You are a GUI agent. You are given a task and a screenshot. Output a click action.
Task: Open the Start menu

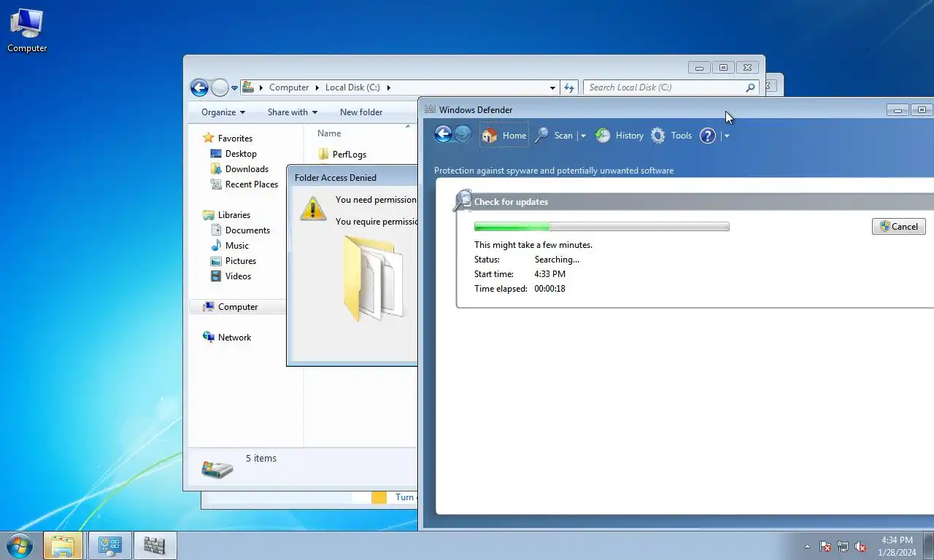pyautogui.click(x=19, y=545)
